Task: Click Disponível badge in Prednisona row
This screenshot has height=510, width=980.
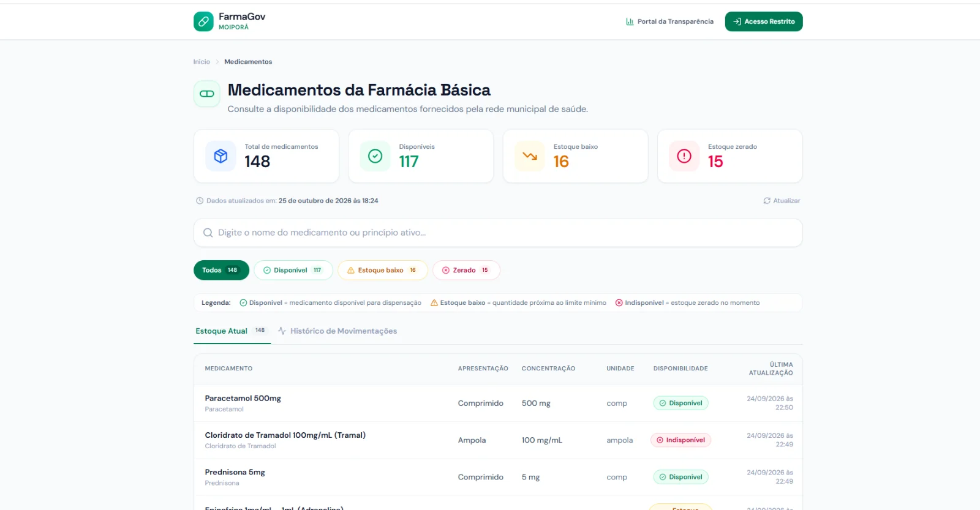Action: pyautogui.click(x=681, y=477)
